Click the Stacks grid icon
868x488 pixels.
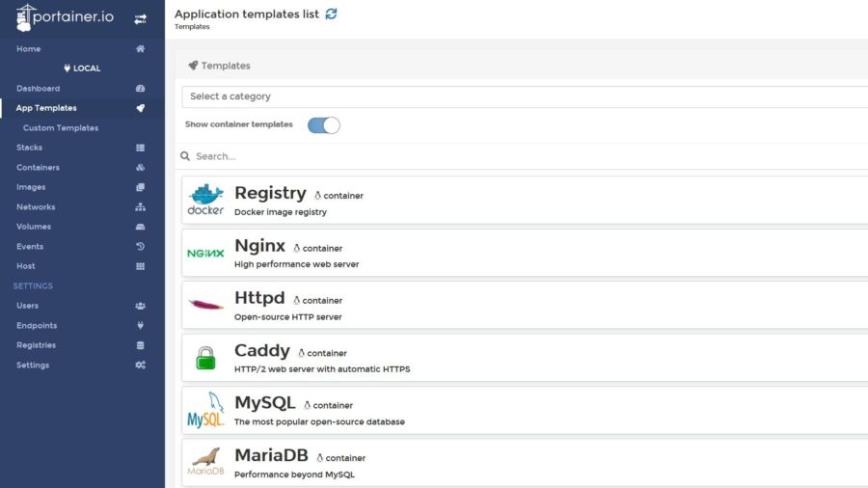(141, 148)
